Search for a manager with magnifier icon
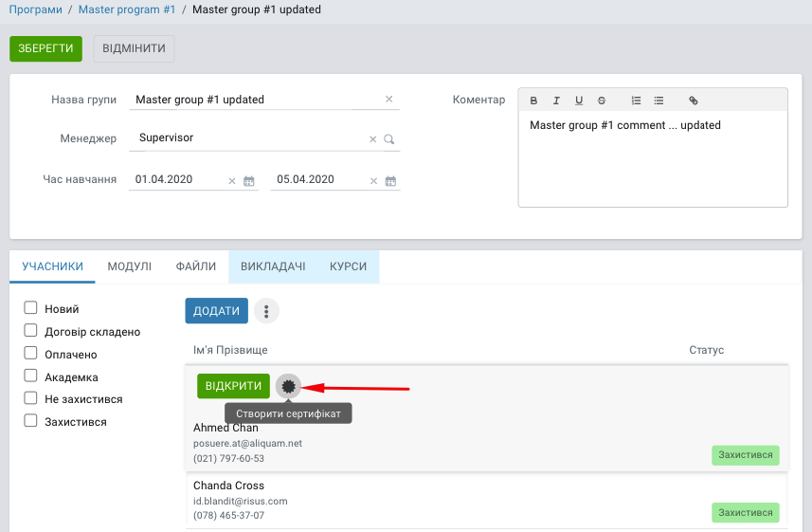This screenshot has width=812, height=532. pos(388,139)
